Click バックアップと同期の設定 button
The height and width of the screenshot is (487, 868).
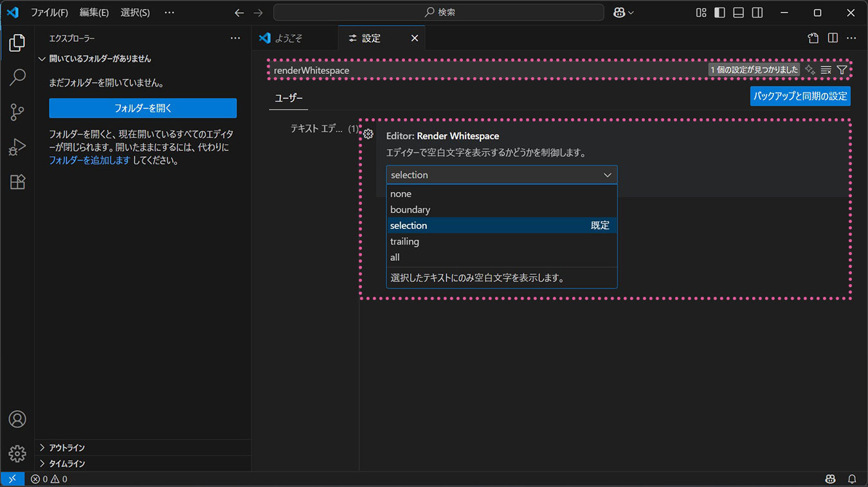pos(800,96)
